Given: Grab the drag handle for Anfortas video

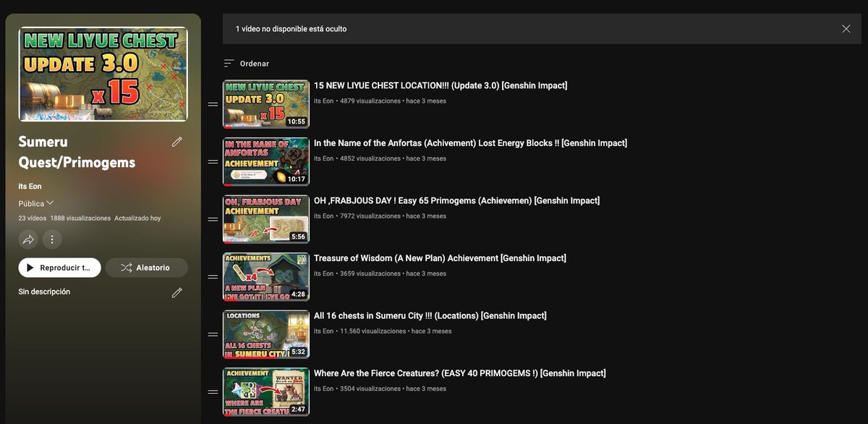Looking at the screenshot, I should (213, 161).
